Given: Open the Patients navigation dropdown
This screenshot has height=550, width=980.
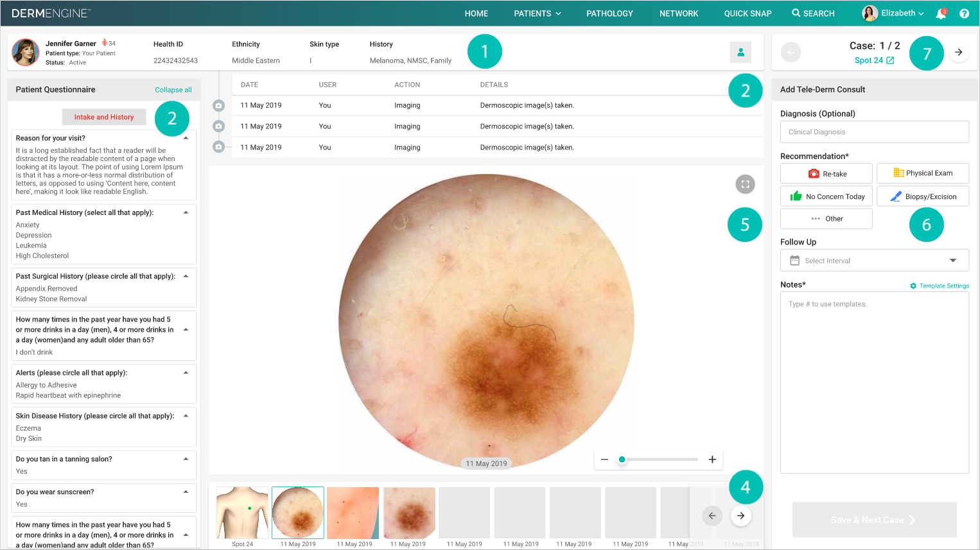Looking at the screenshot, I should pos(538,13).
